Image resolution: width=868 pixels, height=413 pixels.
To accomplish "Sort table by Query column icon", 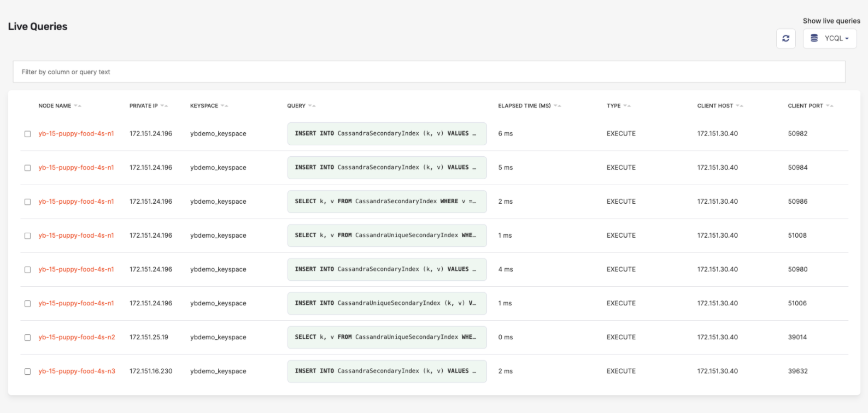I will 312,106.
